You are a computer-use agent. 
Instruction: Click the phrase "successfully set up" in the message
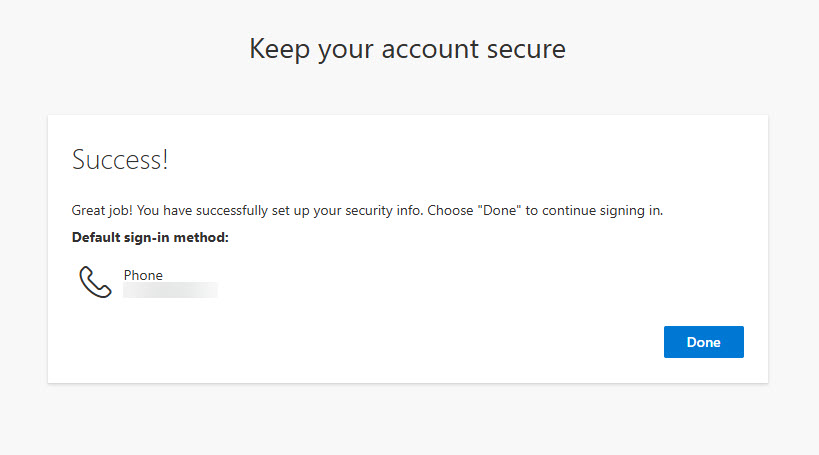pos(248,211)
